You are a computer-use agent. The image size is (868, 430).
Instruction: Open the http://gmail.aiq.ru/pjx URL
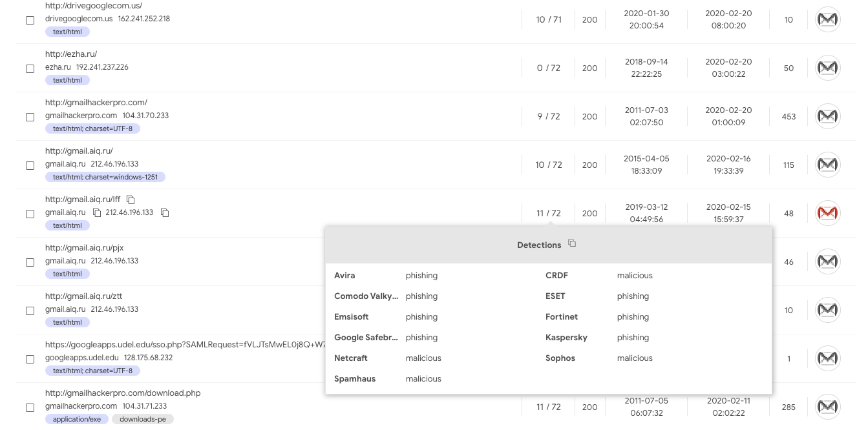click(x=84, y=248)
